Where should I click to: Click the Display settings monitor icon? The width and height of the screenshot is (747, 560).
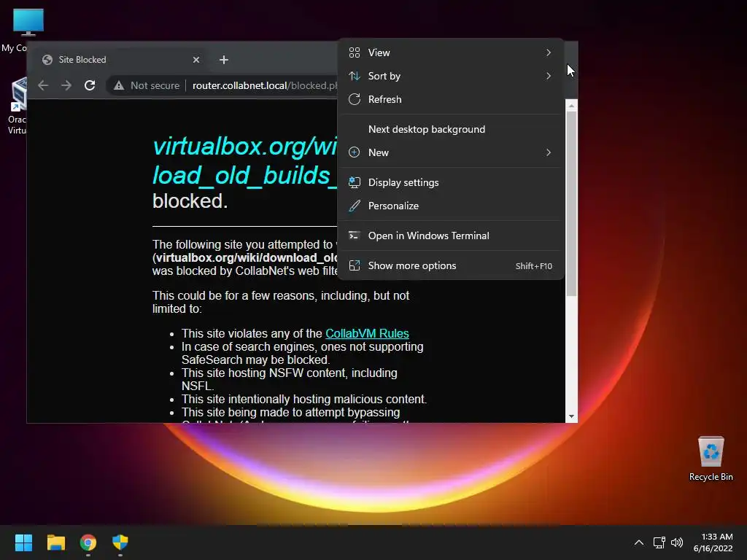coord(355,182)
